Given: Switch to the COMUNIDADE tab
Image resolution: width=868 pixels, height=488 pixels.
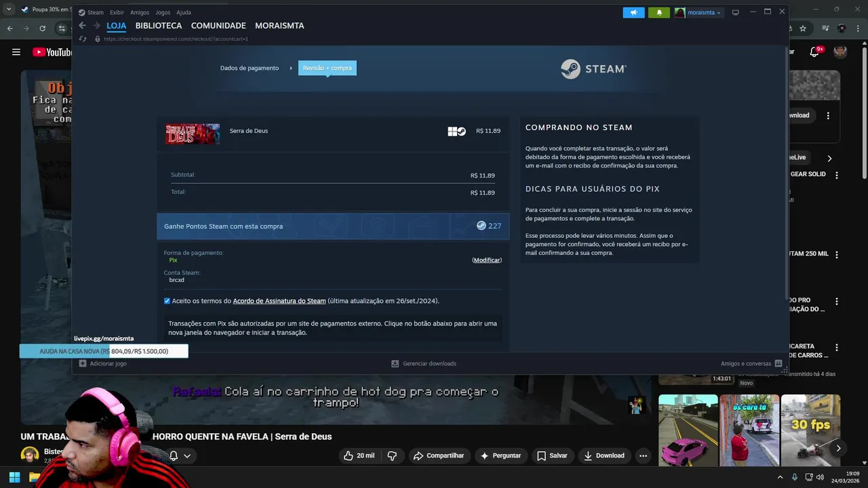Looking at the screenshot, I should click(218, 26).
